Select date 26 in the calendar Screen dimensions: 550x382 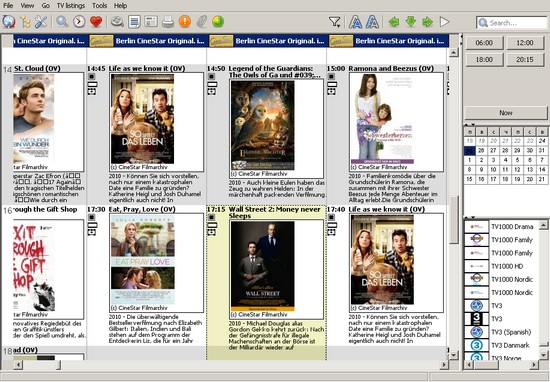point(481,150)
